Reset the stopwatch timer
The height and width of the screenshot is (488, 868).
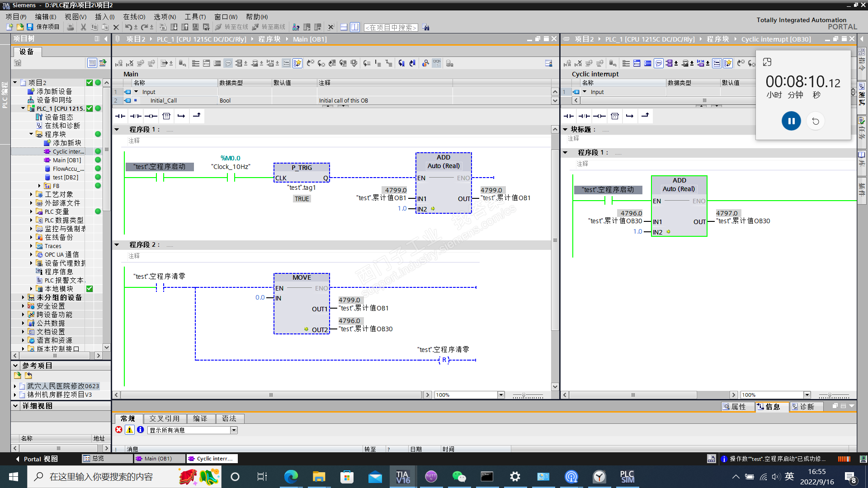pyautogui.click(x=816, y=121)
